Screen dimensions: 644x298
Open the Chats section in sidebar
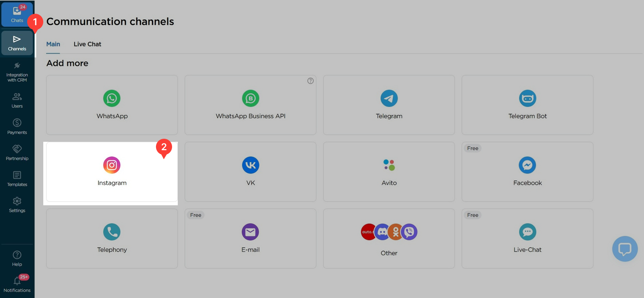[x=17, y=14]
